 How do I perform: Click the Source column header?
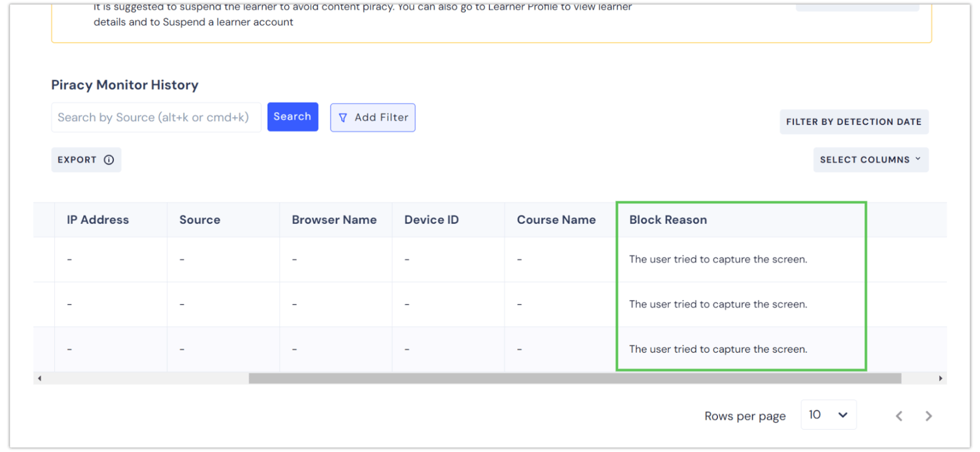pyautogui.click(x=199, y=220)
